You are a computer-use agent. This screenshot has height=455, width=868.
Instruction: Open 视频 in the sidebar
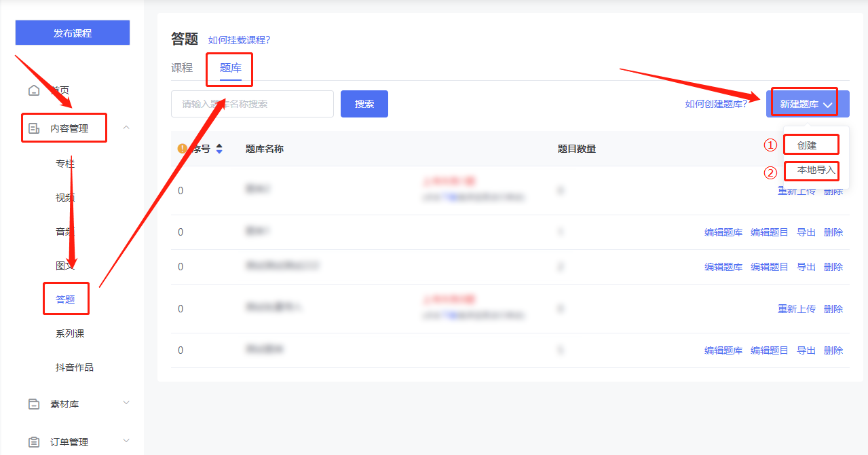[65, 198]
